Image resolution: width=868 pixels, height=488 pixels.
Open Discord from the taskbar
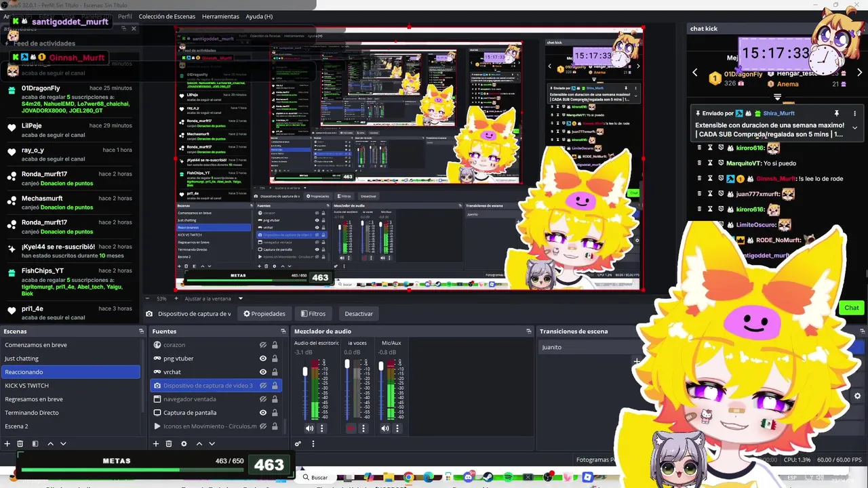468,477
